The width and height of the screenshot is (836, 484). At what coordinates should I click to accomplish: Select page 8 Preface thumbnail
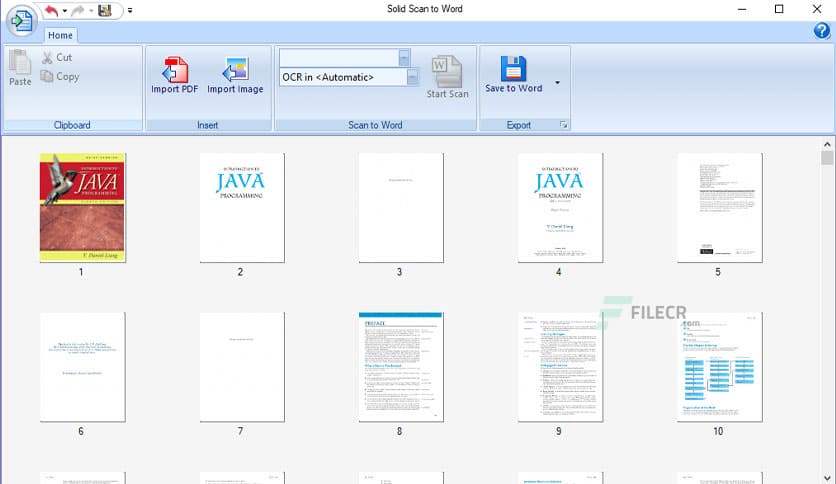click(x=401, y=367)
